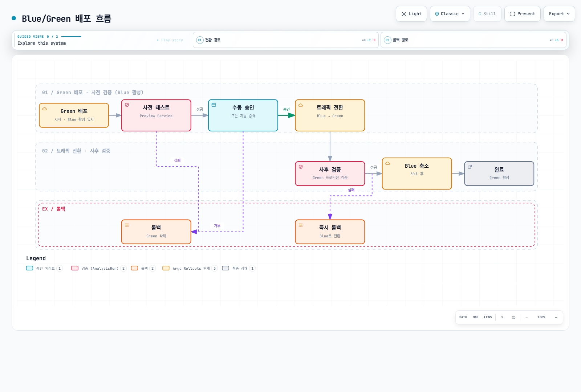Open the help question mark icon

click(x=513, y=317)
